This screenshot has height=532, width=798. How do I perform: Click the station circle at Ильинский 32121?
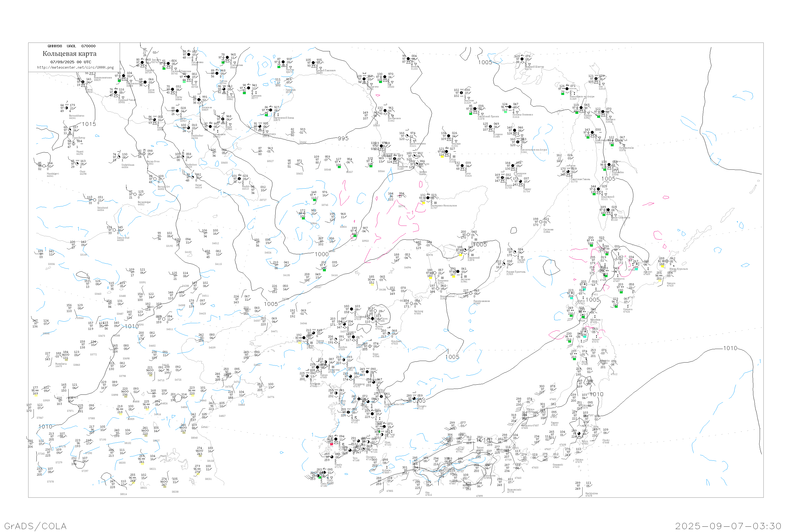click(598, 189)
